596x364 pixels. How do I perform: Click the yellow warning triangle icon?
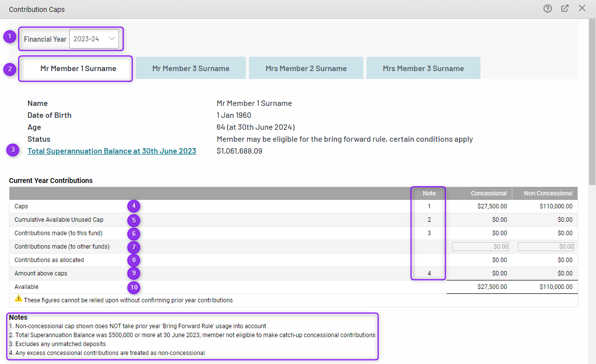pyautogui.click(x=18, y=299)
